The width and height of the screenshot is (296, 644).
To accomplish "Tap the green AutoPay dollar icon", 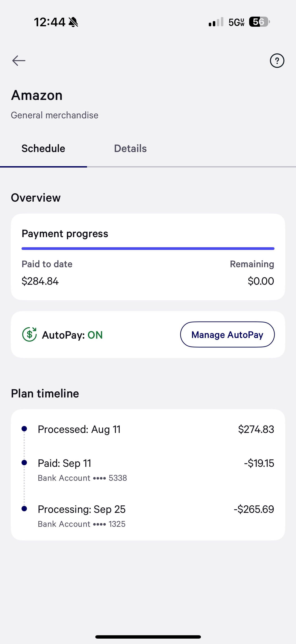I will point(29,335).
